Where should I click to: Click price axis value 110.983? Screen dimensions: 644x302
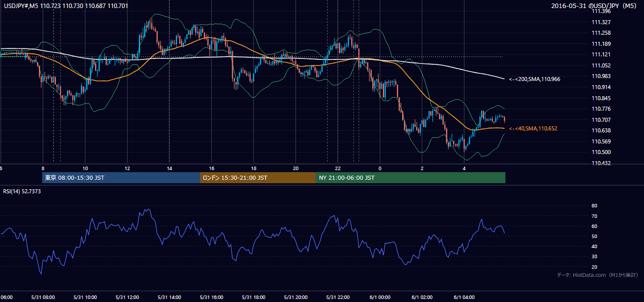pos(600,76)
